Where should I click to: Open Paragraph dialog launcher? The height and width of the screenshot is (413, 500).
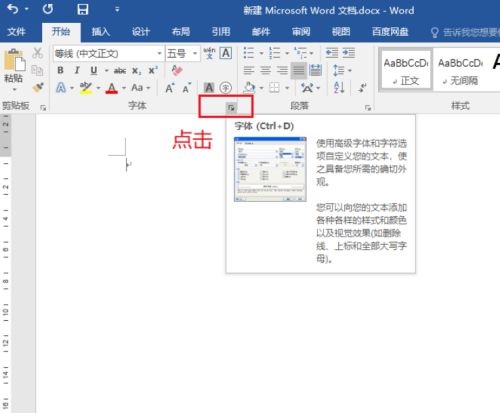[368, 108]
